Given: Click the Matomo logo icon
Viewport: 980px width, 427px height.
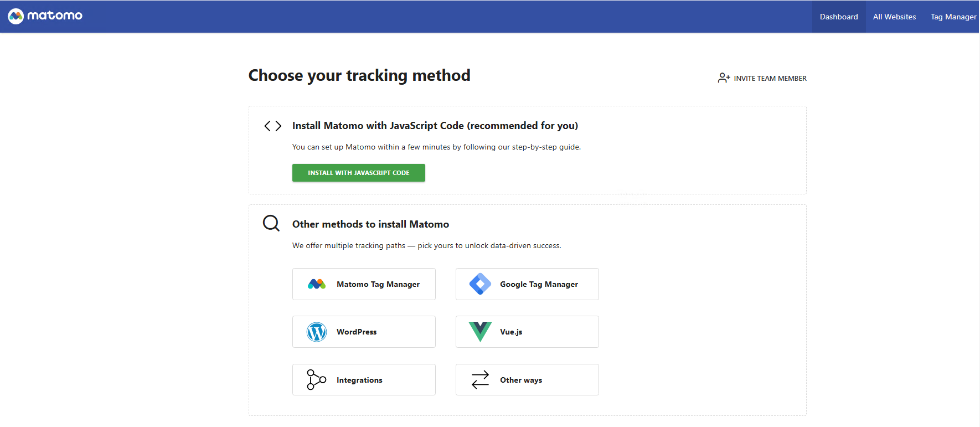Looking at the screenshot, I should click(16, 16).
